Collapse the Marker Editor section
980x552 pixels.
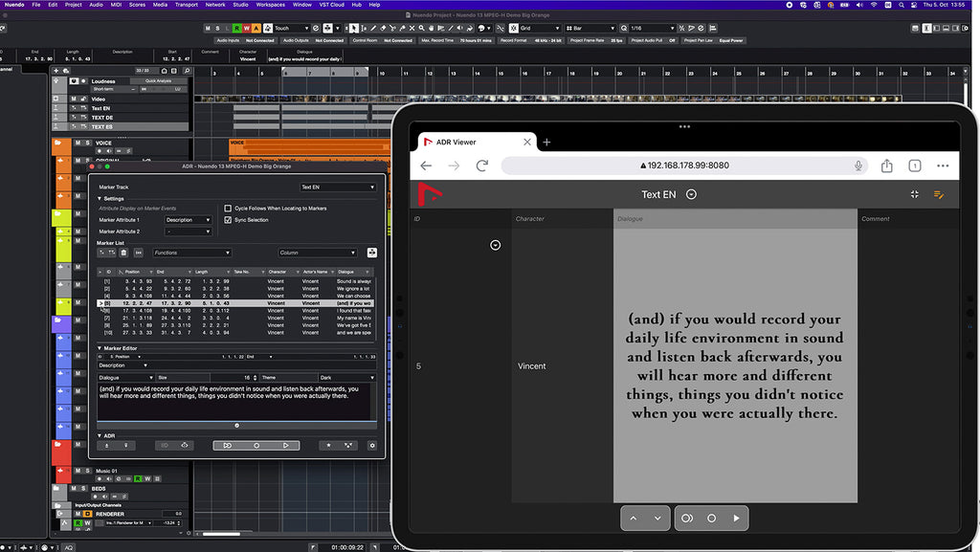(x=100, y=348)
